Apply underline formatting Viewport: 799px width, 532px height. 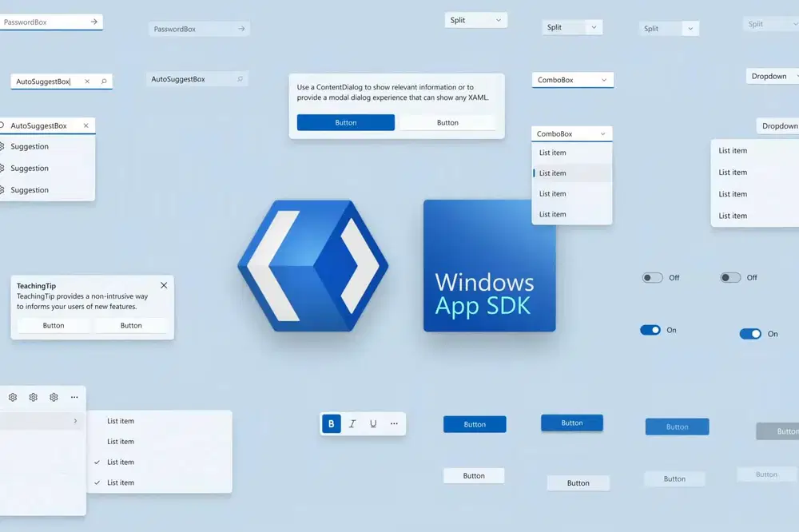373,423
